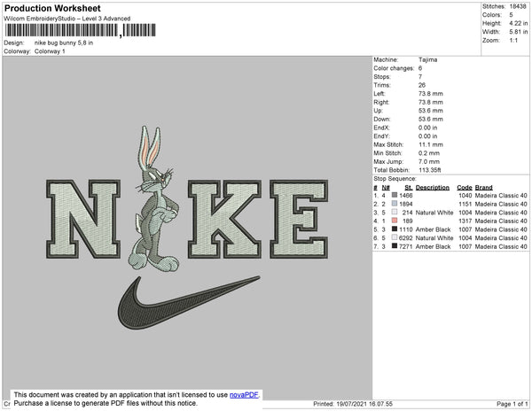The height and width of the screenshot is (411, 532).
Task: Click the barcode under the worksheet title
Action: [62, 30]
